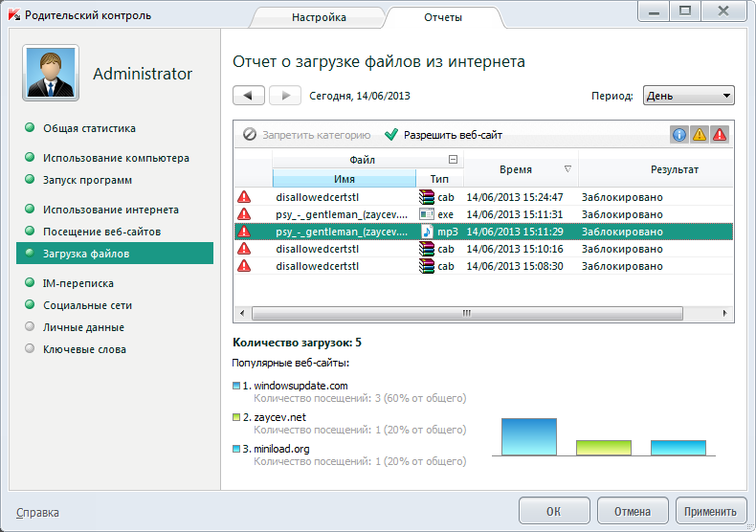Screen dimensions: 756x532
Task: Click green dot beside Посещение веб-сайтов
Action: pos(30,231)
